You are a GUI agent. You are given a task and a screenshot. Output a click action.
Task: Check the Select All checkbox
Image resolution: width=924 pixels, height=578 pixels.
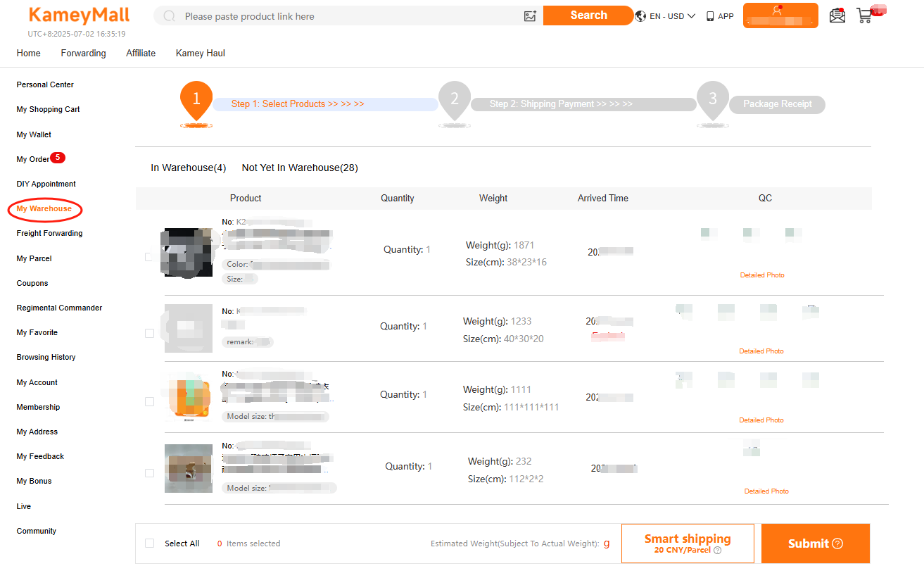tap(149, 544)
